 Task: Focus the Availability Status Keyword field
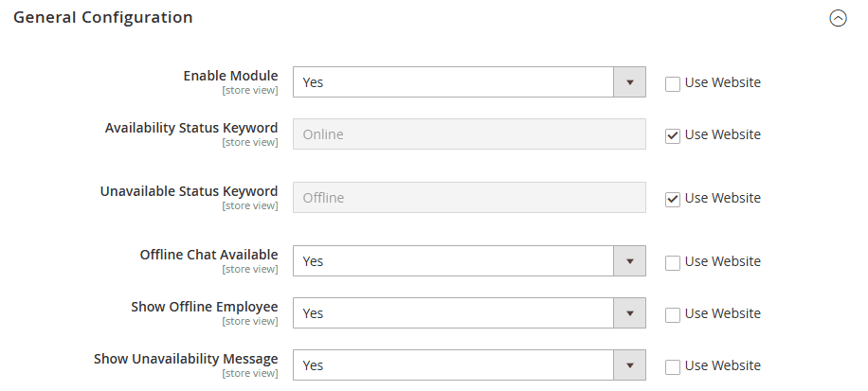(469, 134)
